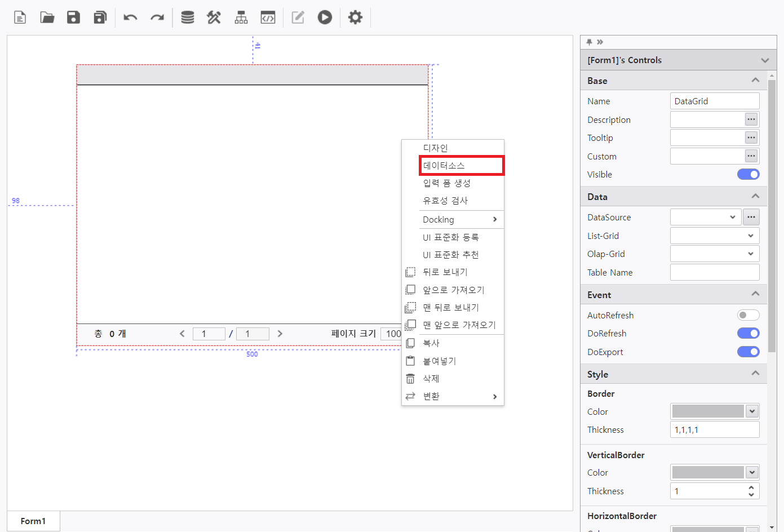Run preview with the play icon

(325, 17)
